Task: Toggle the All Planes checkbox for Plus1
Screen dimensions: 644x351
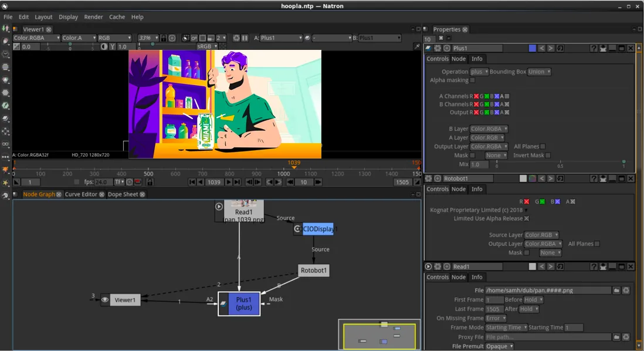Action: (543, 146)
